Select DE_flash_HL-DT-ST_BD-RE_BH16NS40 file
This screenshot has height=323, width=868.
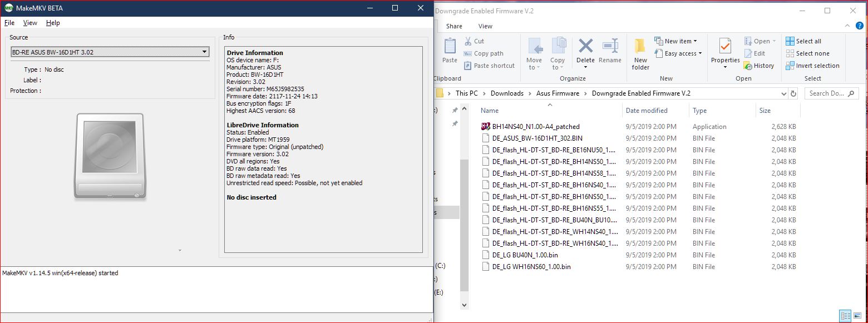click(x=549, y=185)
